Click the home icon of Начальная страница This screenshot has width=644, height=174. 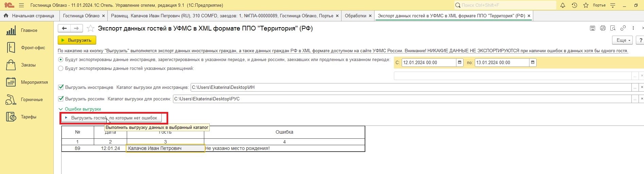coord(6,16)
